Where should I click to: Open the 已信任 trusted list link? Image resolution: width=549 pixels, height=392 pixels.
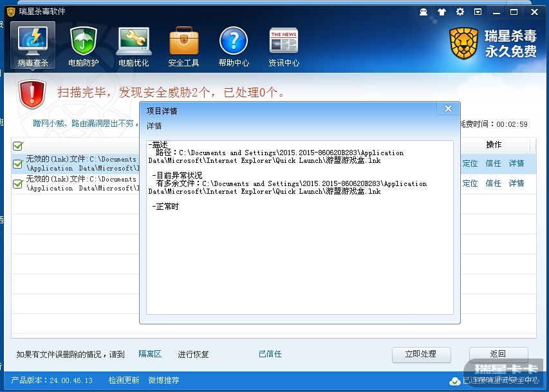pyautogui.click(x=270, y=354)
